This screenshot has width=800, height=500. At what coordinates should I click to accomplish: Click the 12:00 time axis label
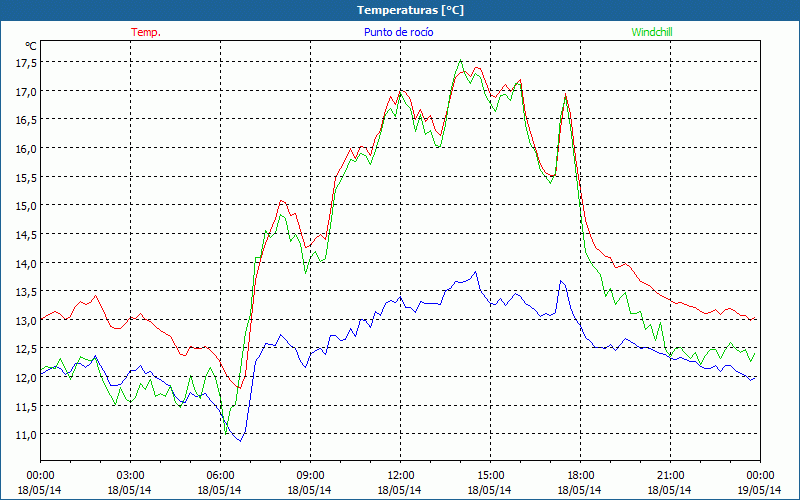tap(401, 476)
